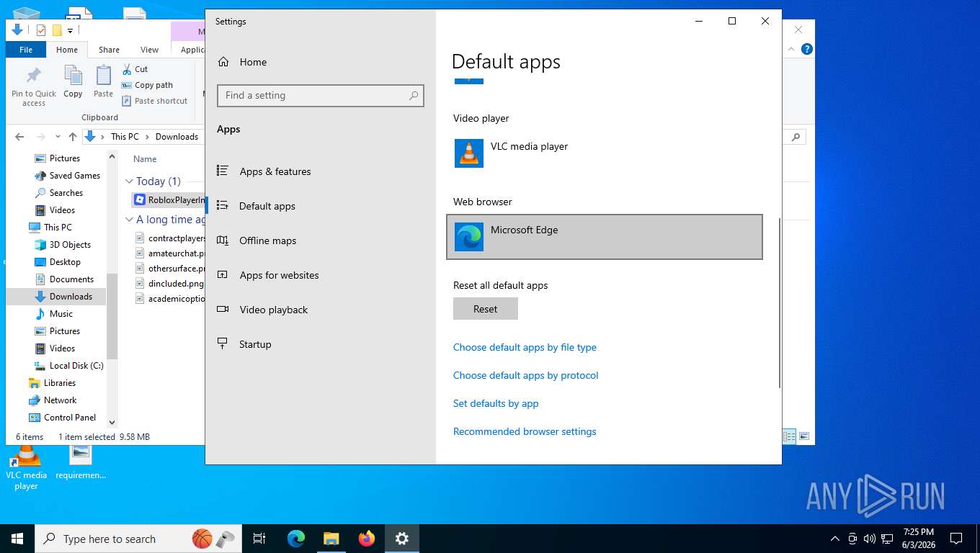Click navigation pane scroll-down arrow
This screenshot has width=980, height=553.
(x=112, y=423)
